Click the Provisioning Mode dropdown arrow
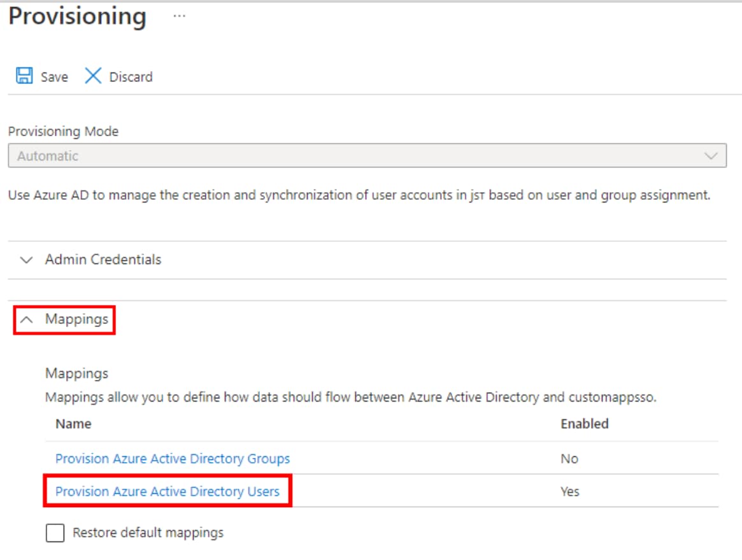 [710, 156]
